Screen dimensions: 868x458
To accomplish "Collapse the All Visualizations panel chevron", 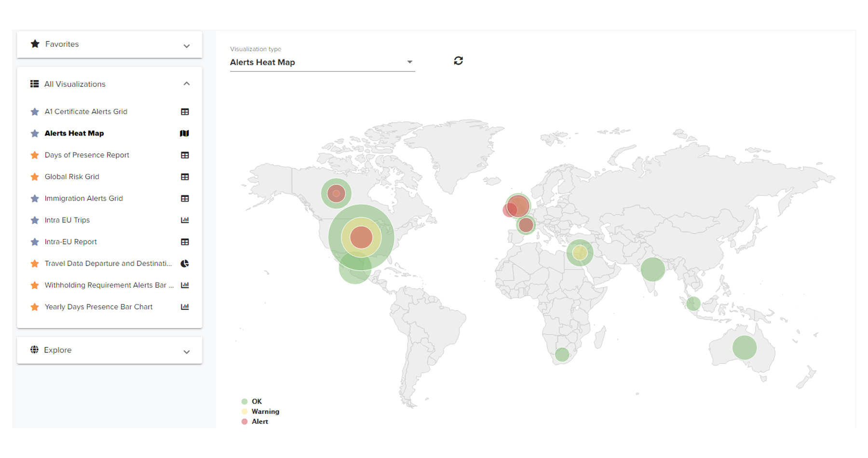I will coord(187,84).
